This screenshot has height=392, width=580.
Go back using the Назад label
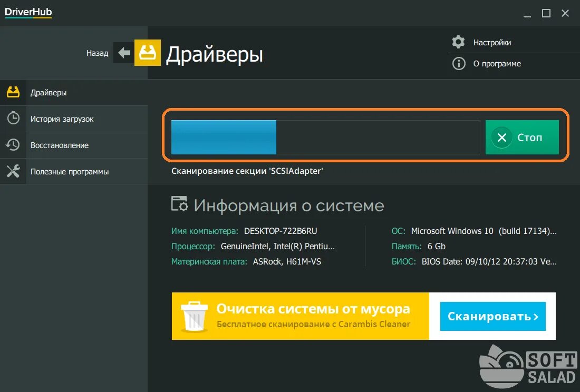pos(98,53)
